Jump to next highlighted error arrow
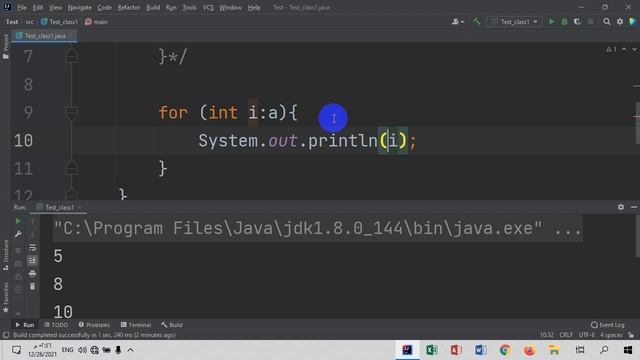This screenshot has height=360, width=640. coord(634,49)
